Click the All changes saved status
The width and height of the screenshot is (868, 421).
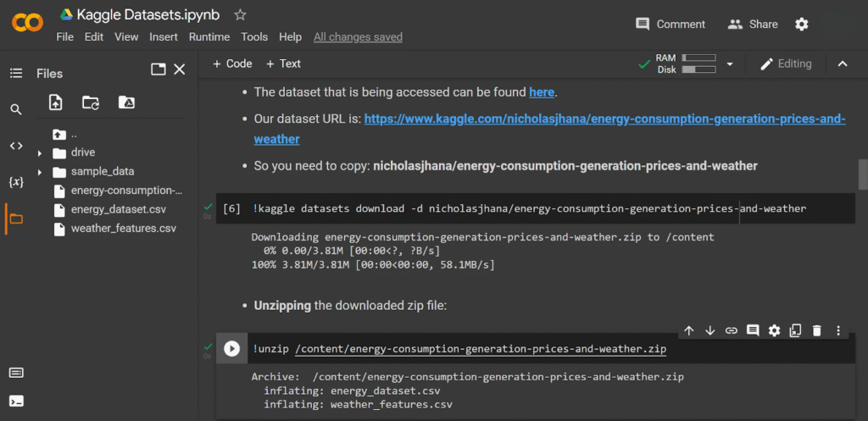pyautogui.click(x=358, y=37)
